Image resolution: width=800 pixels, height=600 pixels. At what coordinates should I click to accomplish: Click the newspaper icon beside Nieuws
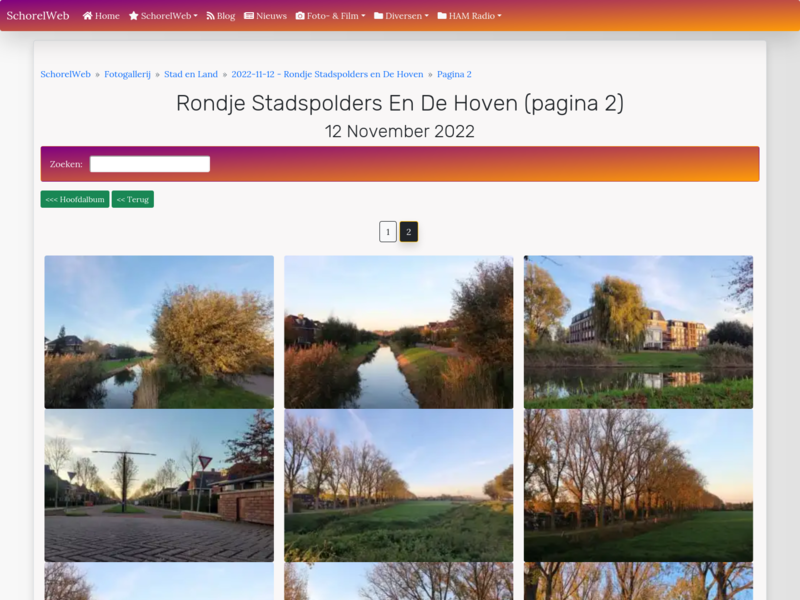pyautogui.click(x=249, y=16)
